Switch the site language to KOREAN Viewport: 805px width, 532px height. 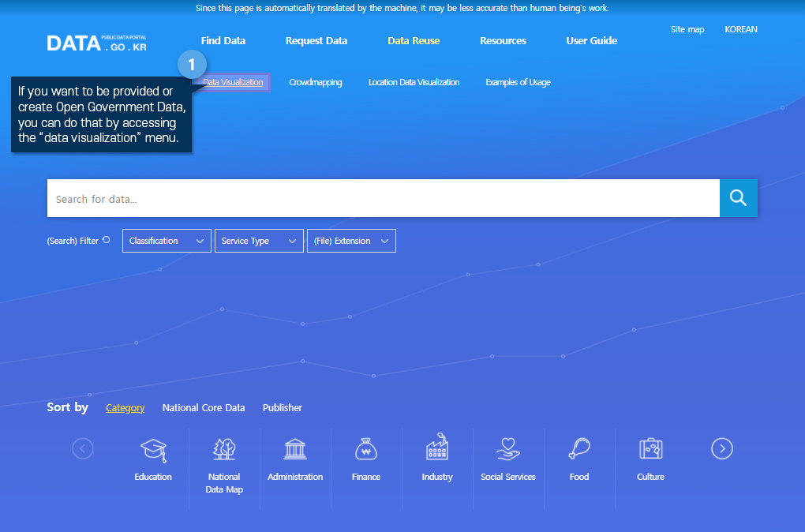point(740,30)
